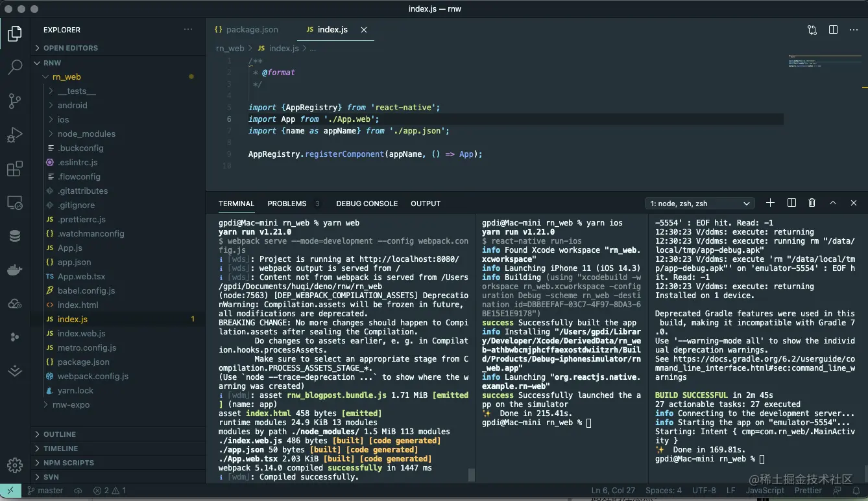Open webpack.config.js in the file tree

tap(118, 377)
